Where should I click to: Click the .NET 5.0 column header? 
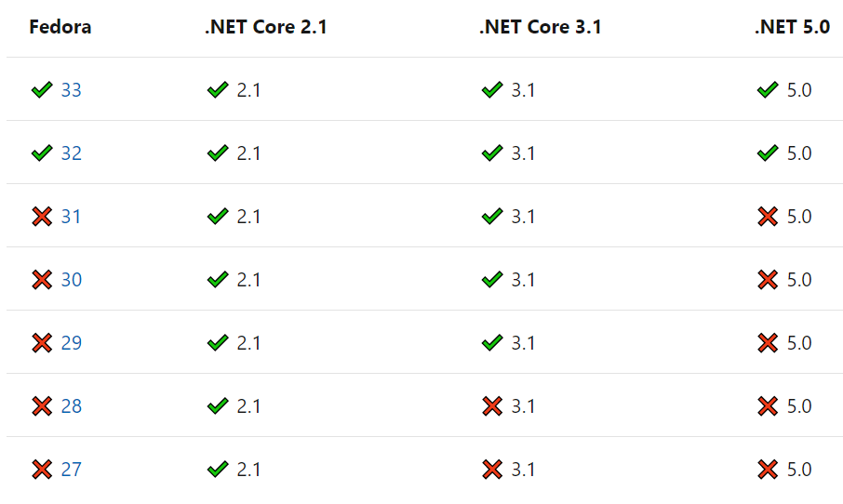pos(793,27)
